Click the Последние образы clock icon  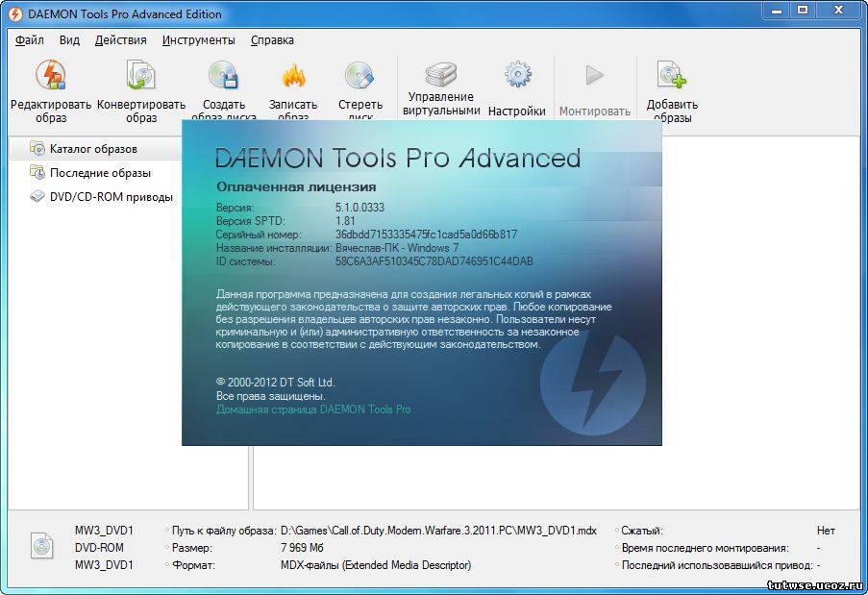pos(37,172)
